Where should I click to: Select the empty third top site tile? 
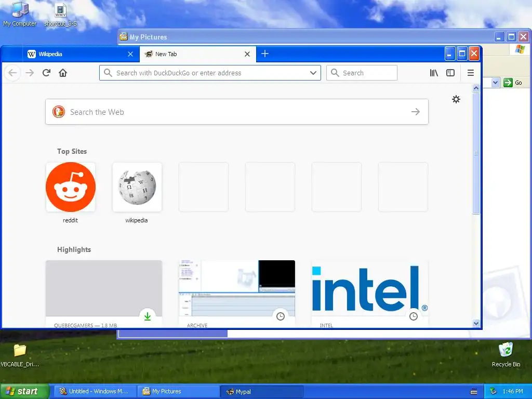[x=204, y=187]
